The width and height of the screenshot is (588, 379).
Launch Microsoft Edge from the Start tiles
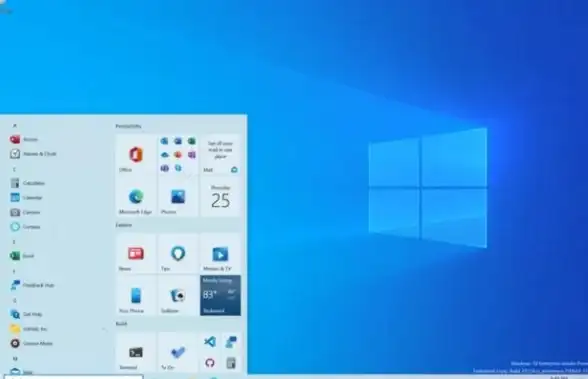coord(136,196)
